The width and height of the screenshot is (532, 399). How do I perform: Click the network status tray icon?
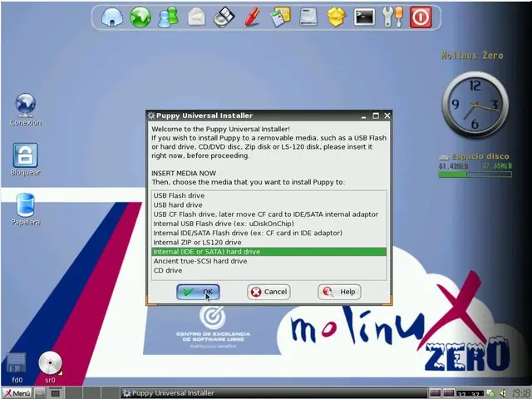[x=490, y=393]
